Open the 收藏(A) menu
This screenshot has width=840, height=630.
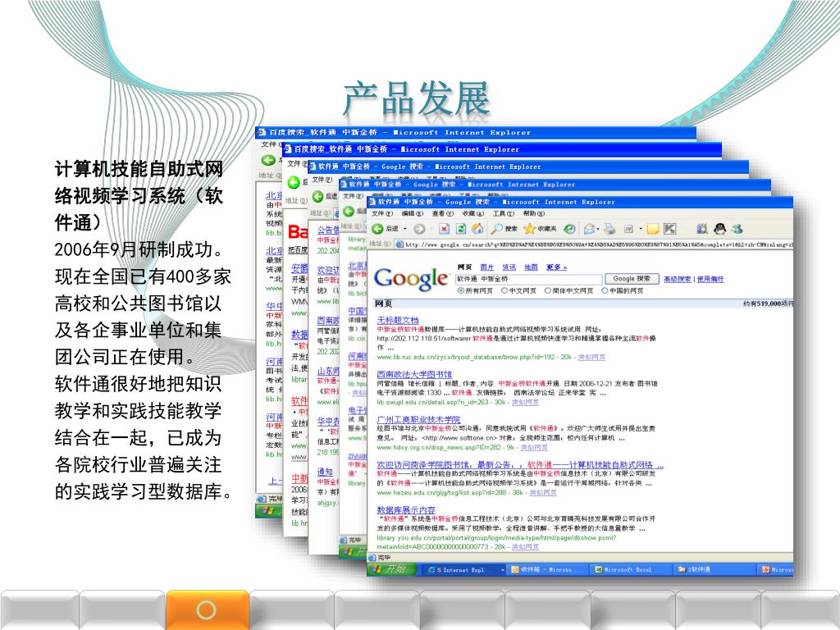473,213
